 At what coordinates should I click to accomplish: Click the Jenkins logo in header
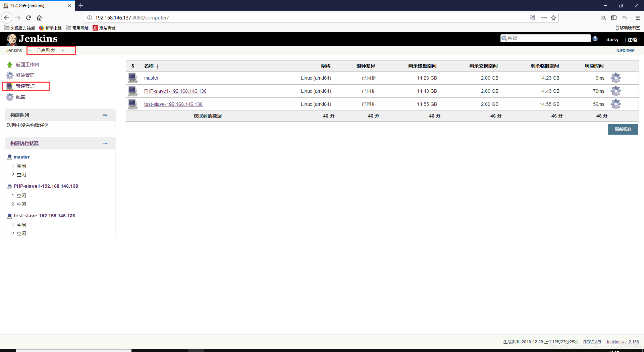pyautogui.click(x=32, y=39)
